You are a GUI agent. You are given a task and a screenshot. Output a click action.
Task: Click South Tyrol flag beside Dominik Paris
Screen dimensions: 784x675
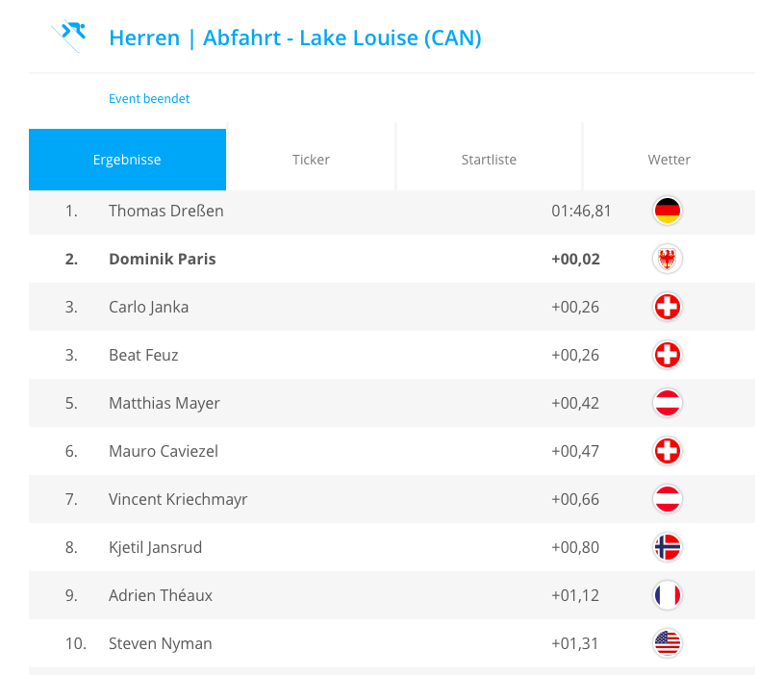point(667,259)
